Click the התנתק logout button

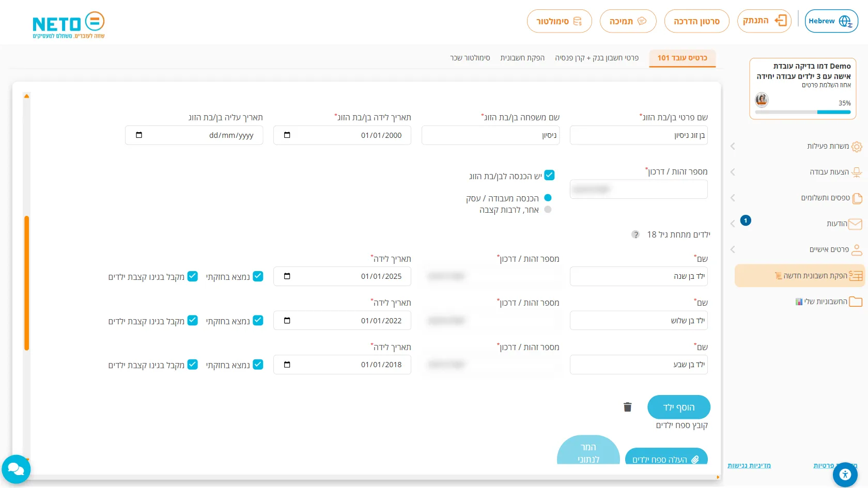(x=764, y=21)
